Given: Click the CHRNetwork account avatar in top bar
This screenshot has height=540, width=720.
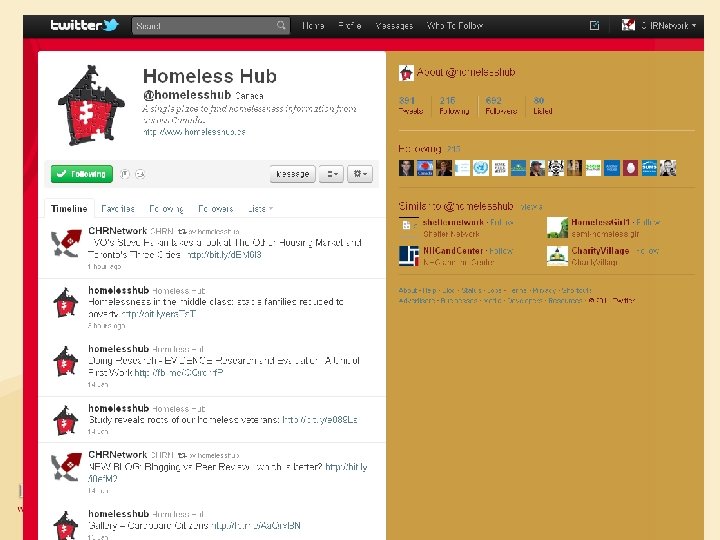Looking at the screenshot, I should 628,25.
